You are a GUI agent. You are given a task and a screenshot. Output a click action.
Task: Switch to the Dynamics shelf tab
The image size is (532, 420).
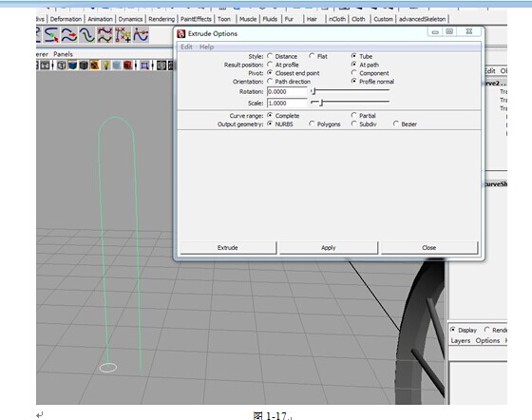pos(130,19)
